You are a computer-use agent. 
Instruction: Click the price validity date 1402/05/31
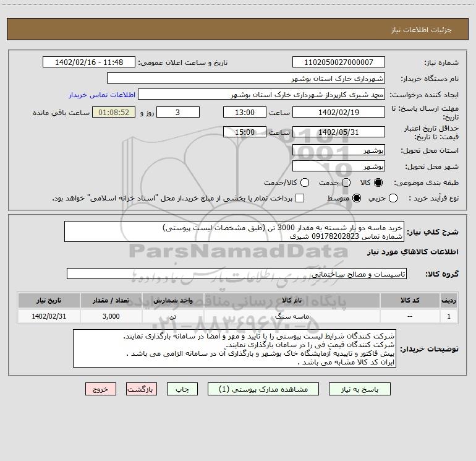coord(339,132)
